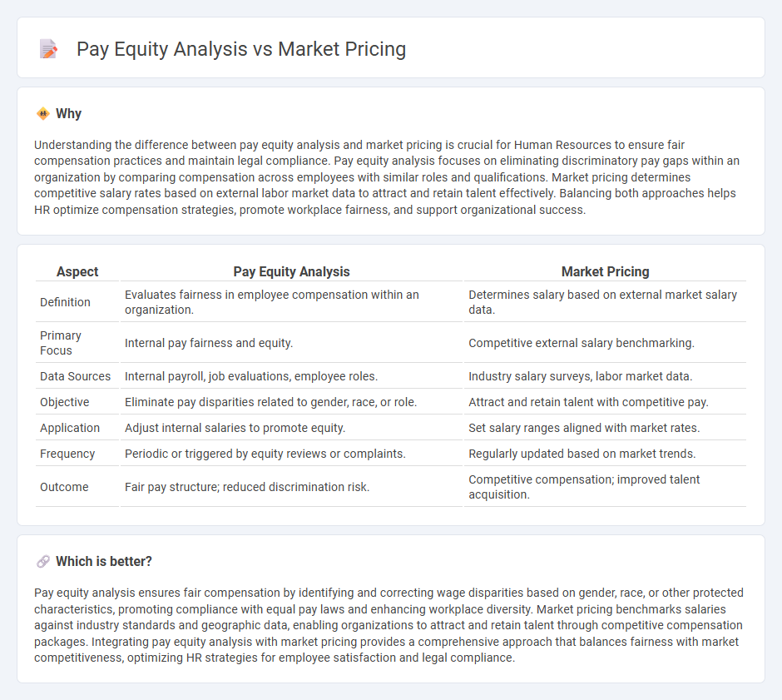Click cell 'Attract and retain talent with competitive pay.'

pyautogui.click(x=605, y=402)
